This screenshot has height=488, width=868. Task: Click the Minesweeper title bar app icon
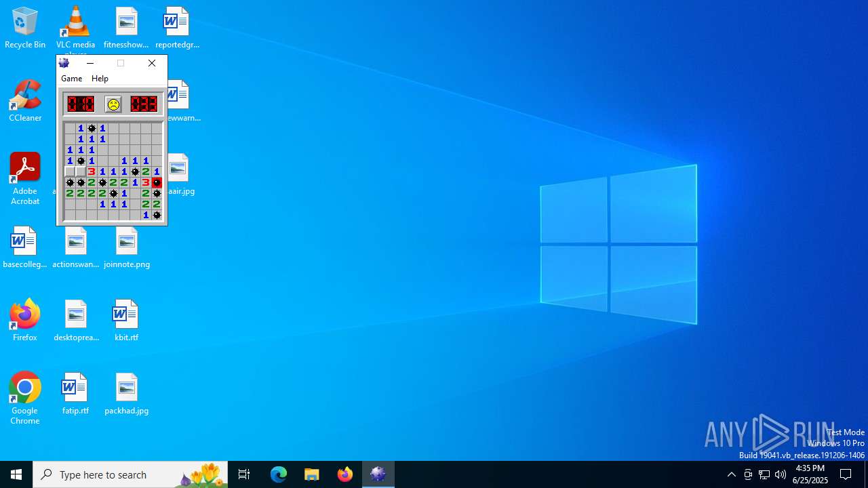pos(64,63)
